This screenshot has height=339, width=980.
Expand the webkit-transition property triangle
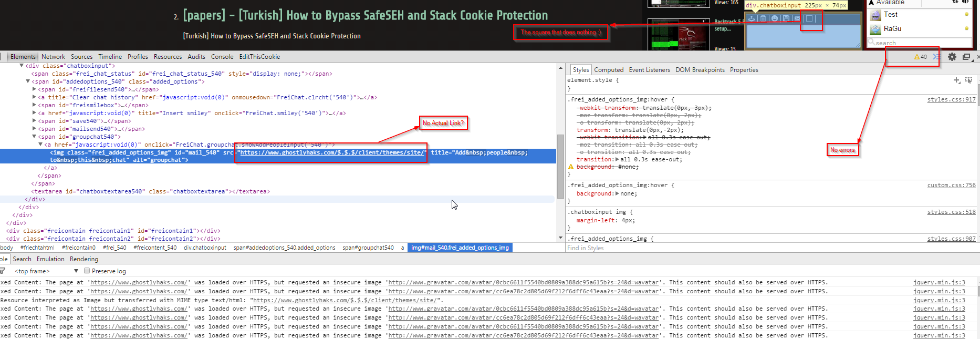645,137
